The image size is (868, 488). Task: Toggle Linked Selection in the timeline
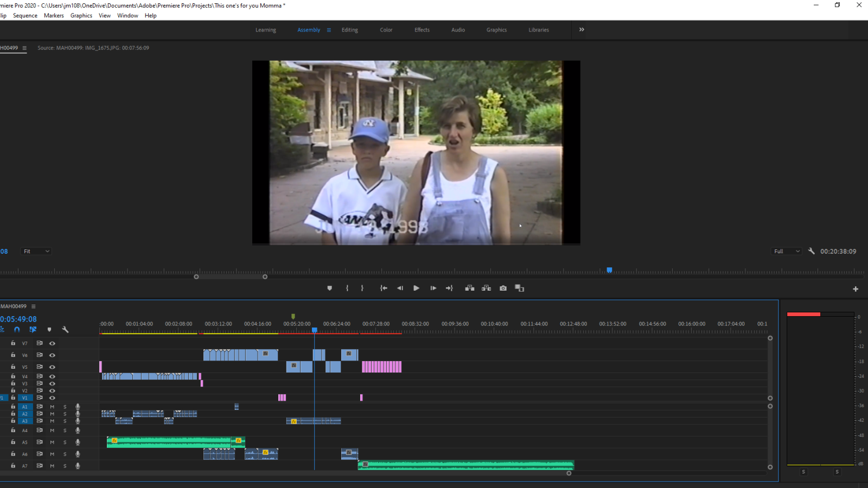[x=33, y=330]
